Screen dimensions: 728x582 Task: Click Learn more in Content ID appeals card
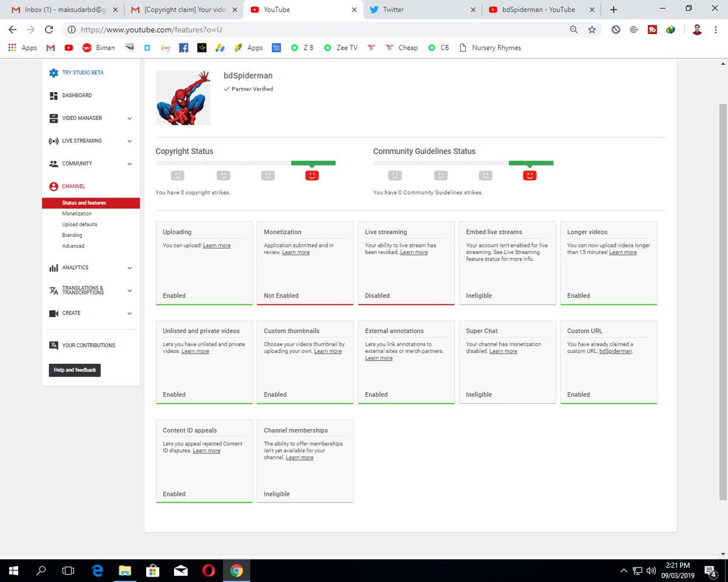coord(207,450)
